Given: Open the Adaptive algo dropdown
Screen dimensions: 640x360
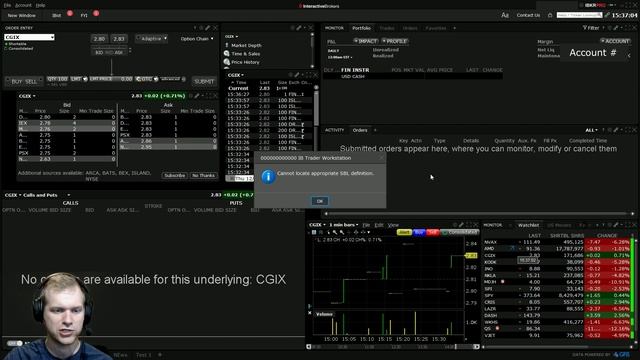Looking at the screenshot, I should tap(151, 38).
